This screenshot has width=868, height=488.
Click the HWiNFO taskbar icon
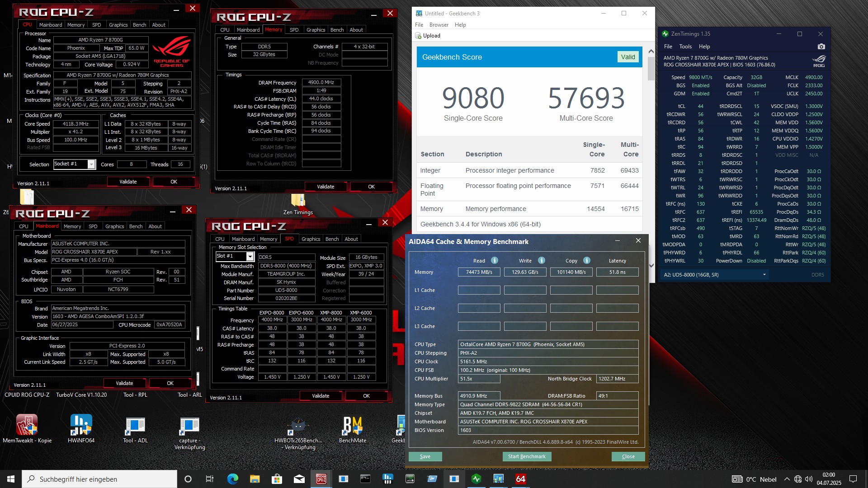(387, 479)
